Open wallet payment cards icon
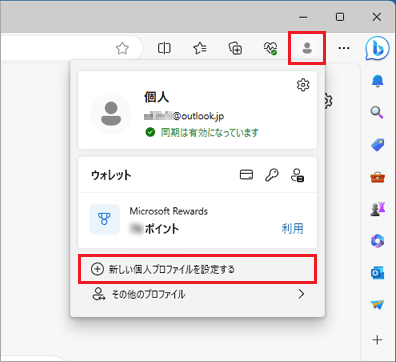The width and height of the screenshot is (396, 362). [246, 175]
